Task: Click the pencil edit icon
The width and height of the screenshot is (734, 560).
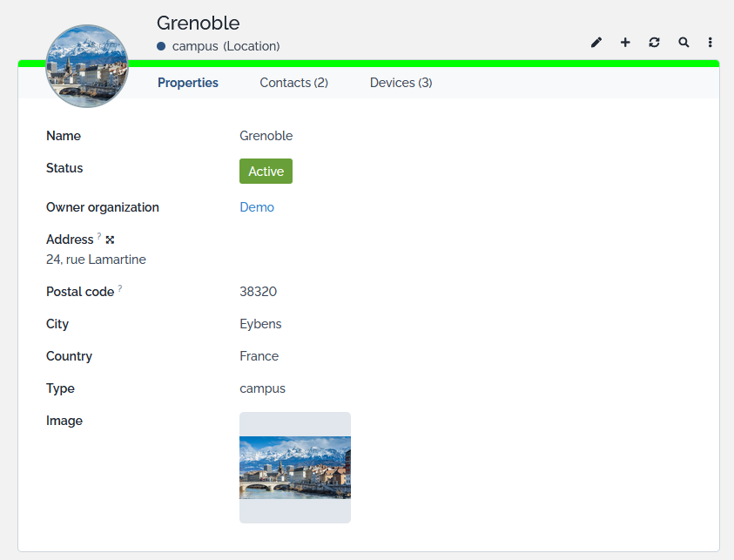Action: 596,42
